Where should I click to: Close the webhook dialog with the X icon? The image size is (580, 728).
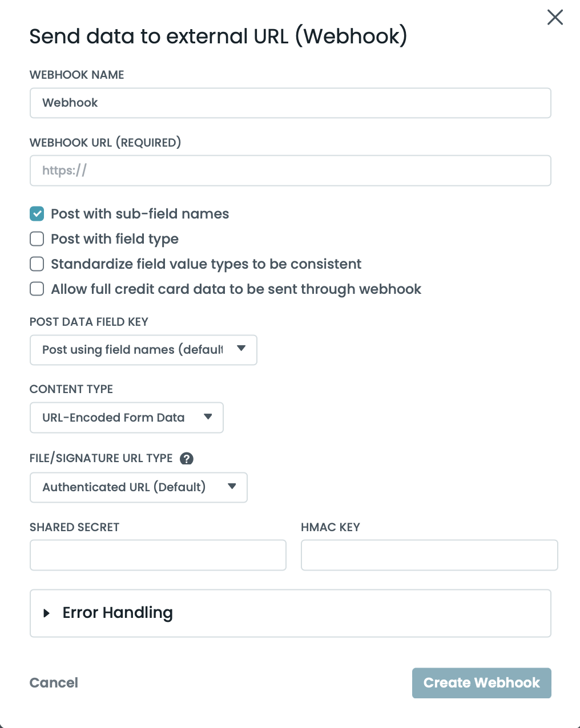555,17
